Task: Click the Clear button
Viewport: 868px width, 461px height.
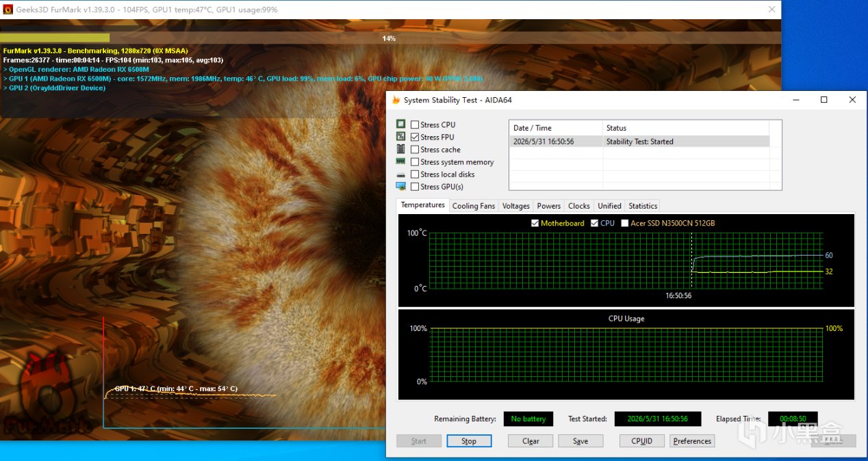Action: 531,441
